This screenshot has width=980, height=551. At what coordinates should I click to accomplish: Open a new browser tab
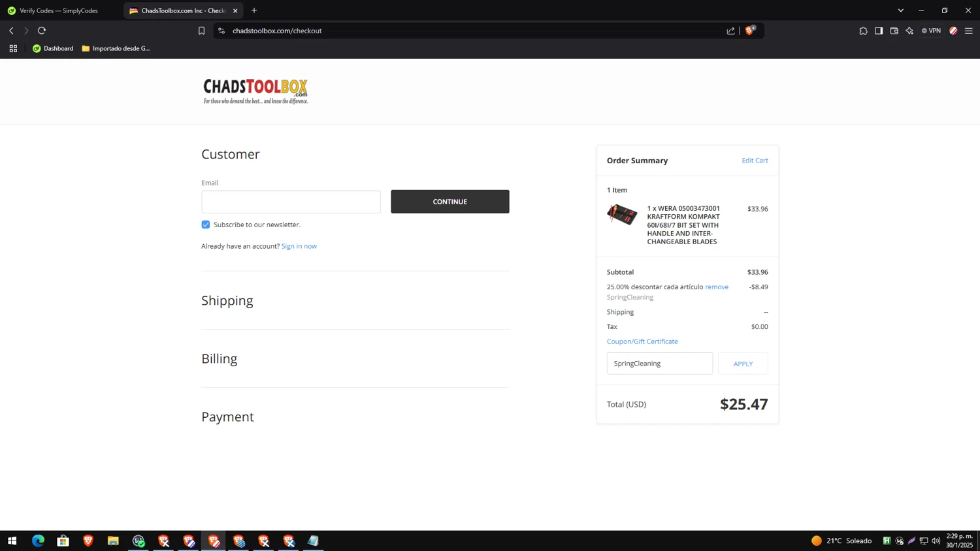coord(254,10)
